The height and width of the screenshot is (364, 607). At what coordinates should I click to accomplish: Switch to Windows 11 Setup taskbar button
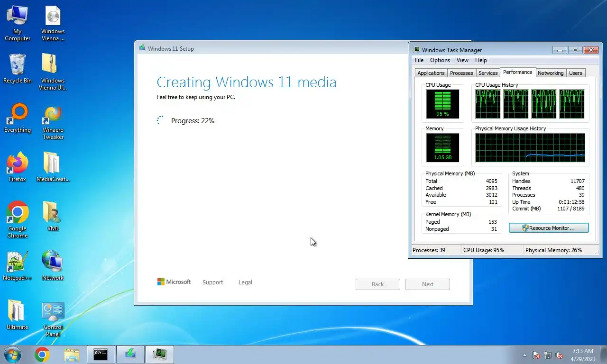[130, 355]
